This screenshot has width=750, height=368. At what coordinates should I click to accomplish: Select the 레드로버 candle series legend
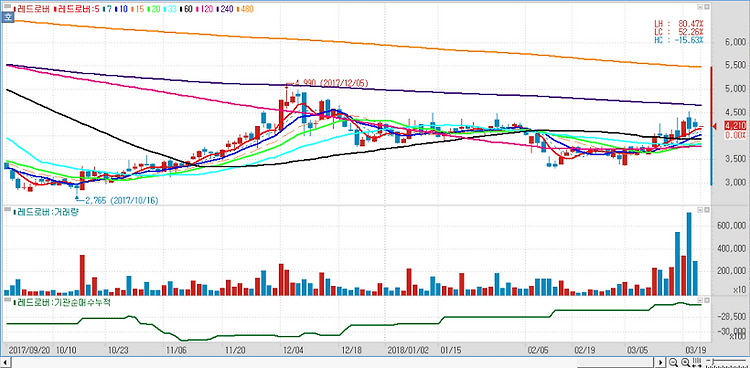pyautogui.click(x=32, y=9)
